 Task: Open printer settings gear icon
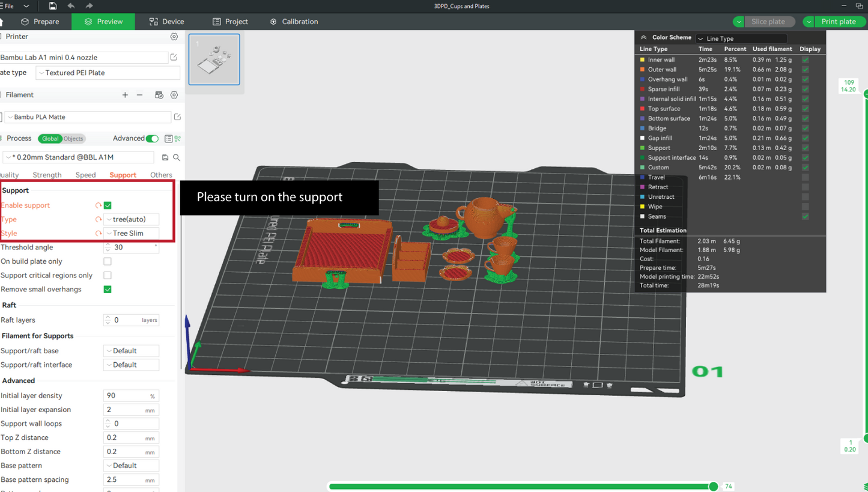click(174, 37)
